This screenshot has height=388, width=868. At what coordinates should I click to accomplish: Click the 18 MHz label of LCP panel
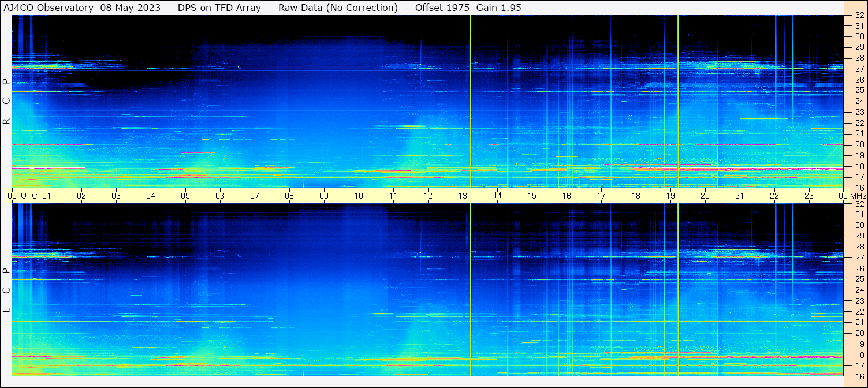tap(859, 355)
